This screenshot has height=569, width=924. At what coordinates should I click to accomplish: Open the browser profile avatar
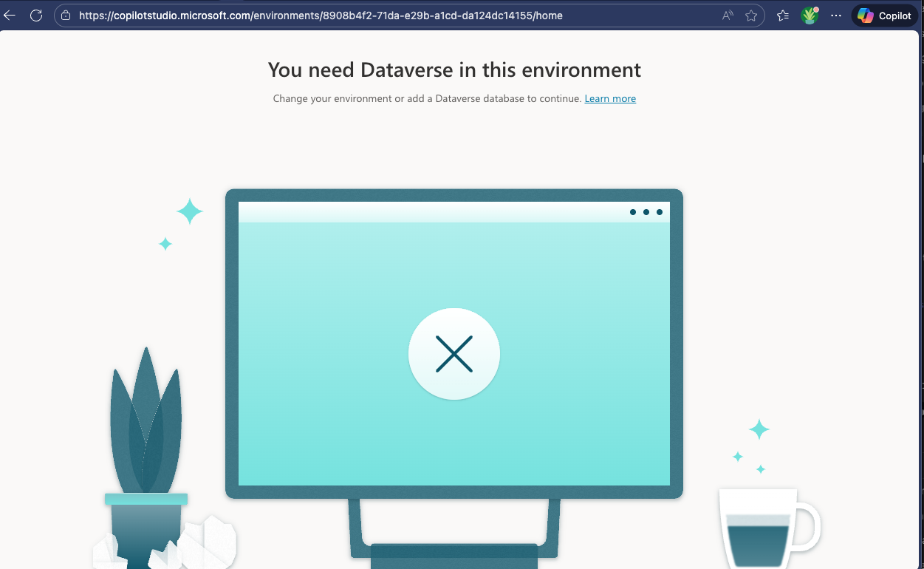[810, 16]
